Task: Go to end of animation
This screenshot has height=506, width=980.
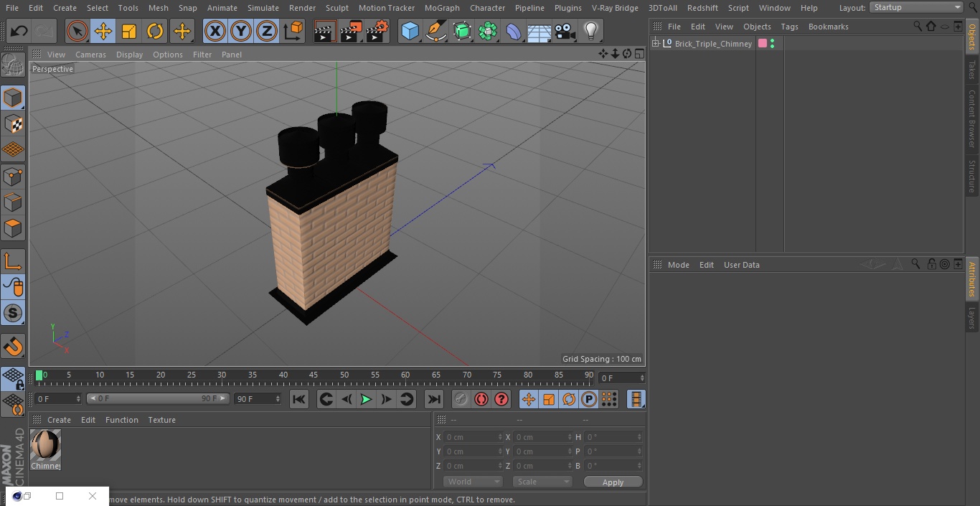Action: 434,399
